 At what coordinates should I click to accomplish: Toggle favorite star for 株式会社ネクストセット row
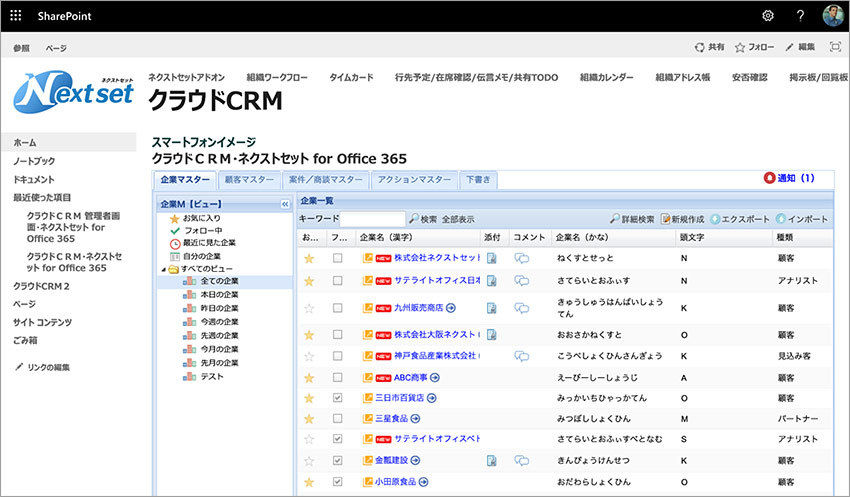pos(309,259)
